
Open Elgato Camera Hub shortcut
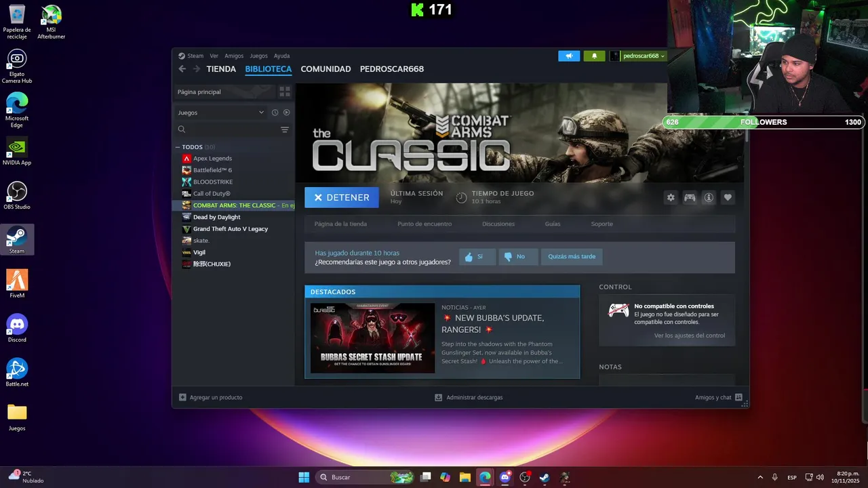click(x=17, y=66)
